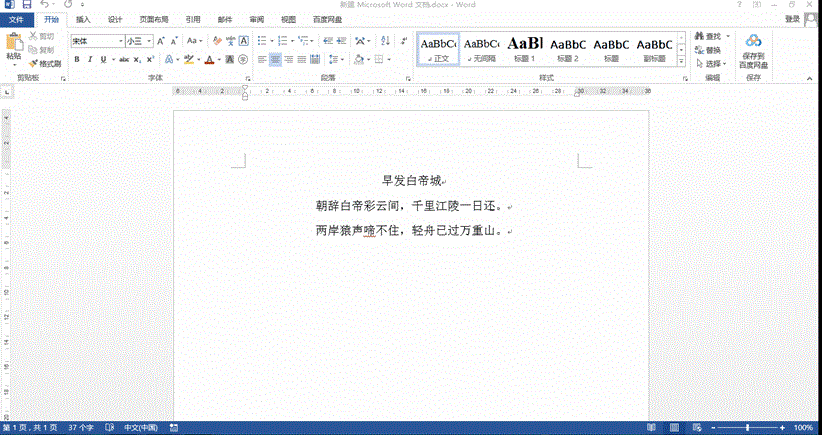The width and height of the screenshot is (822, 435).
Task: Switch to the Insert (插入) tab
Action: pyautogui.click(x=83, y=19)
